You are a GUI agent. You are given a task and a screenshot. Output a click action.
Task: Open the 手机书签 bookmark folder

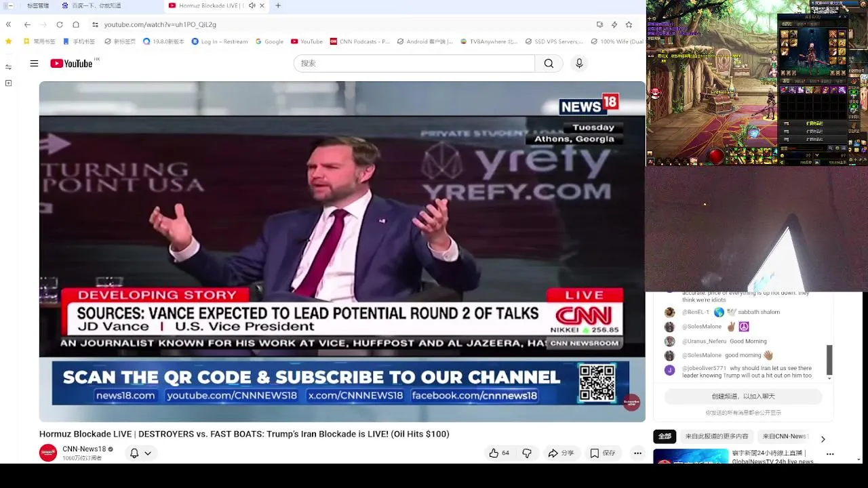[x=79, y=41]
